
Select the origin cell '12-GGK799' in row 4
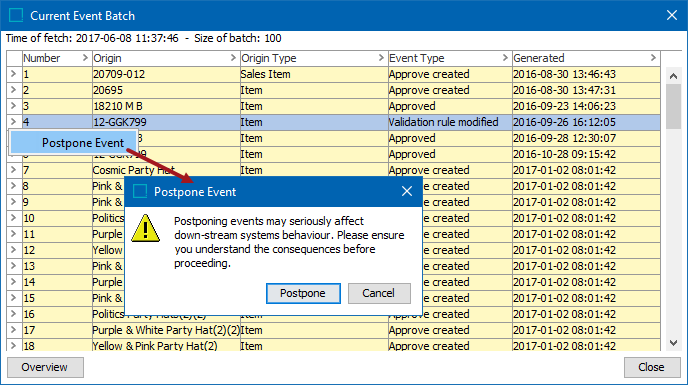point(166,122)
